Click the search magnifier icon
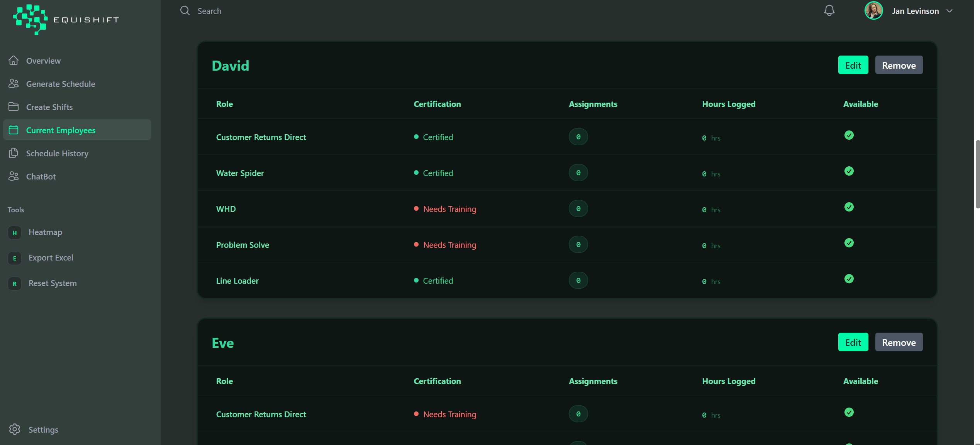This screenshot has height=445, width=980. point(185,10)
